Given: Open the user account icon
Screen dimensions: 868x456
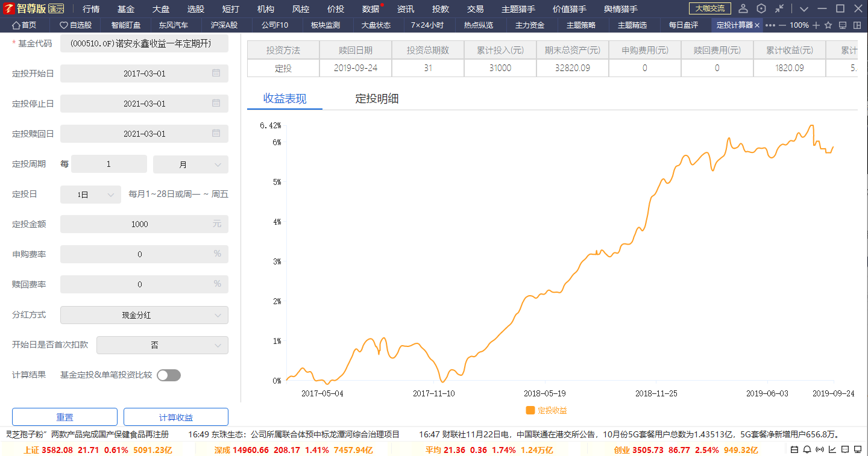Looking at the screenshot, I should click(743, 8).
